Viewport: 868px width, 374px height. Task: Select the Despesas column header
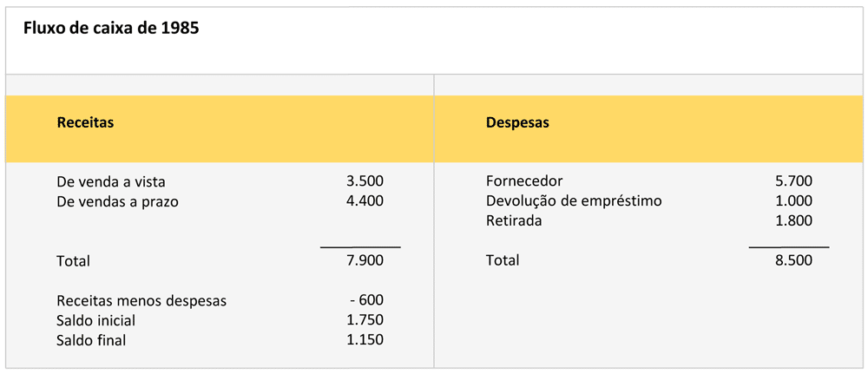pyautogui.click(x=517, y=122)
